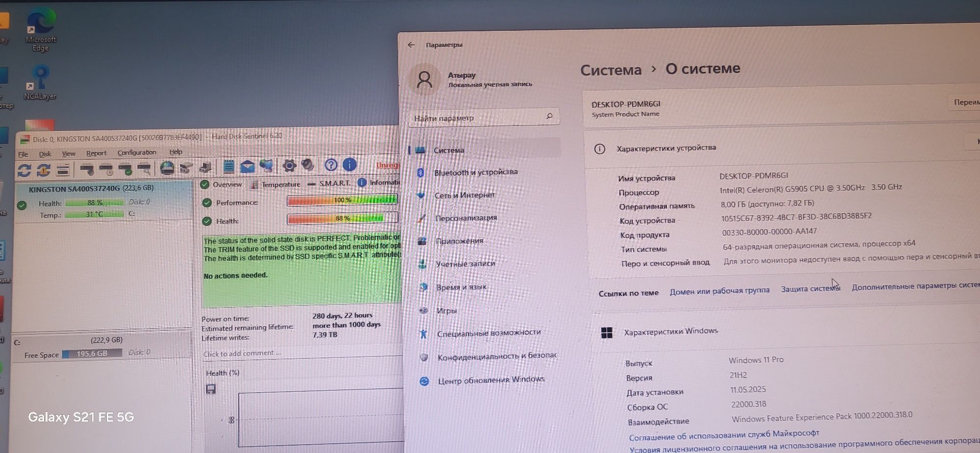This screenshot has height=453, width=980.
Task: Click the disk list toolbar icon
Action: point(63,170)
